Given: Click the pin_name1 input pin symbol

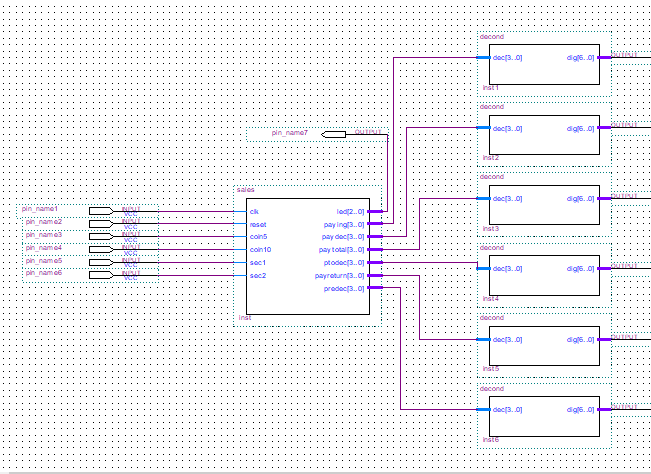Looking at the screenshot, I should click(x=100, y=211).
